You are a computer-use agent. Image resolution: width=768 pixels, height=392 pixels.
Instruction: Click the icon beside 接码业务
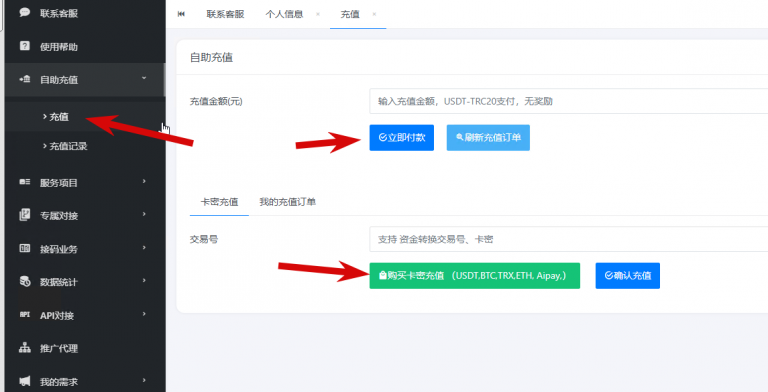pyautogui.click(x=24, y=248)
